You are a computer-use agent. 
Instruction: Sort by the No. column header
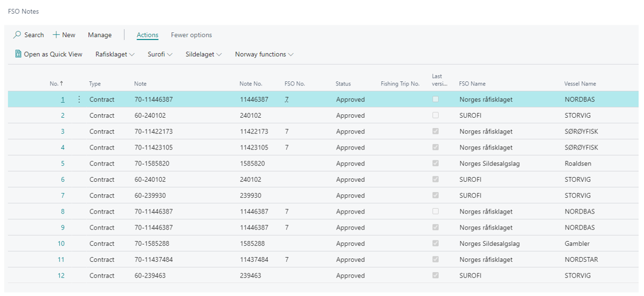[x=56, y=84]
